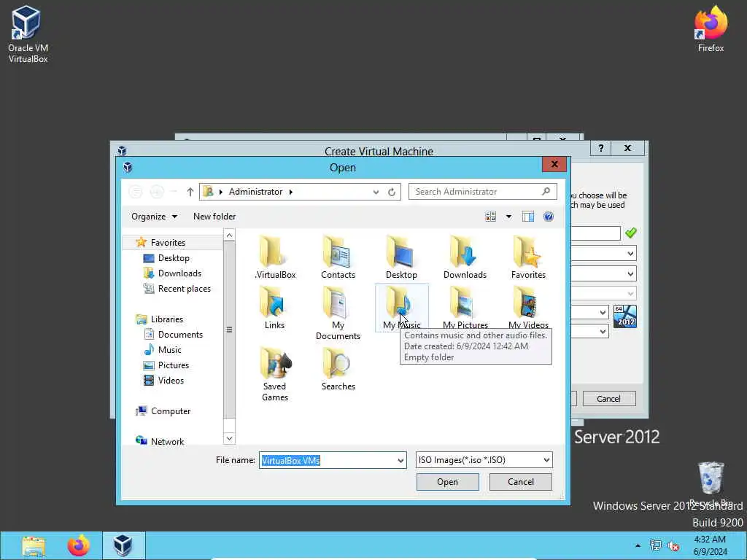Click the search magnifier icon

tap(546, 192)
